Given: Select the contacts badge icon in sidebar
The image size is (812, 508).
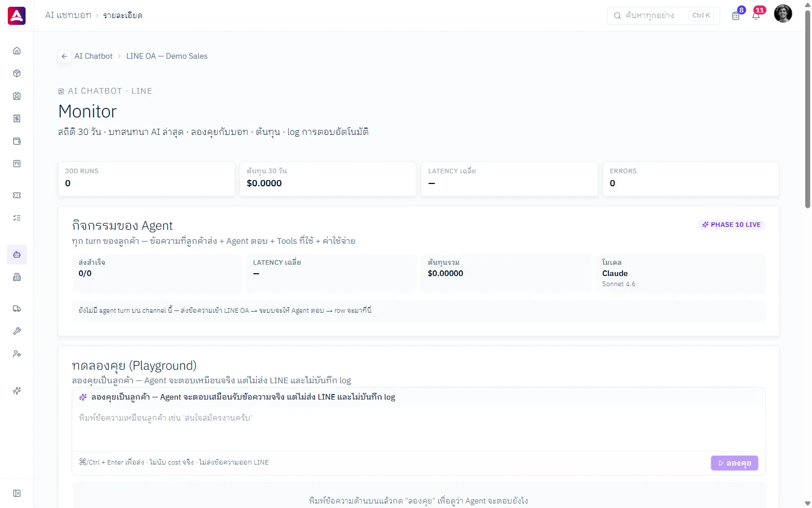Looking at the screenshot, I should (17, 96).
